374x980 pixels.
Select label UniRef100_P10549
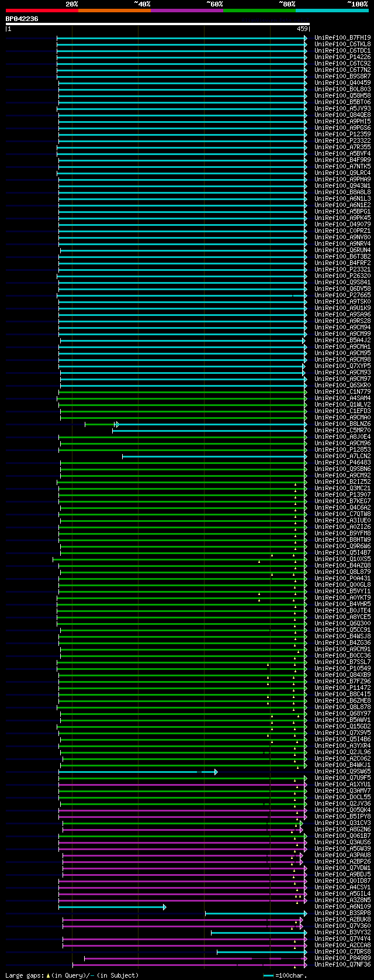pos(342,668)
